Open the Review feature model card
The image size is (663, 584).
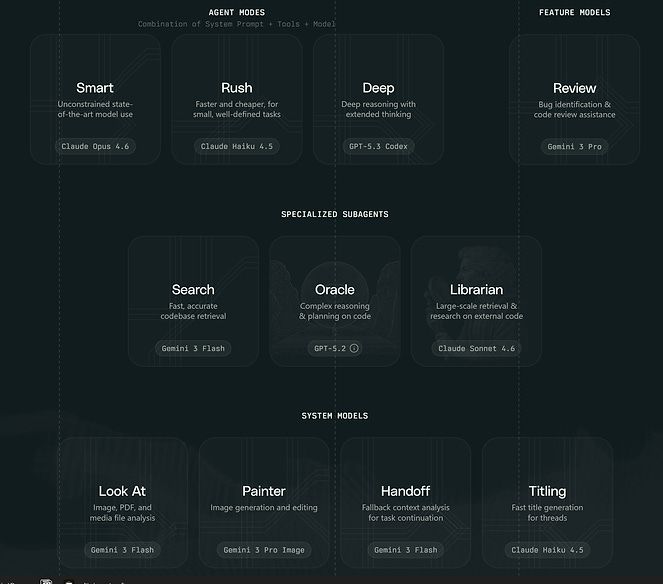575,100
